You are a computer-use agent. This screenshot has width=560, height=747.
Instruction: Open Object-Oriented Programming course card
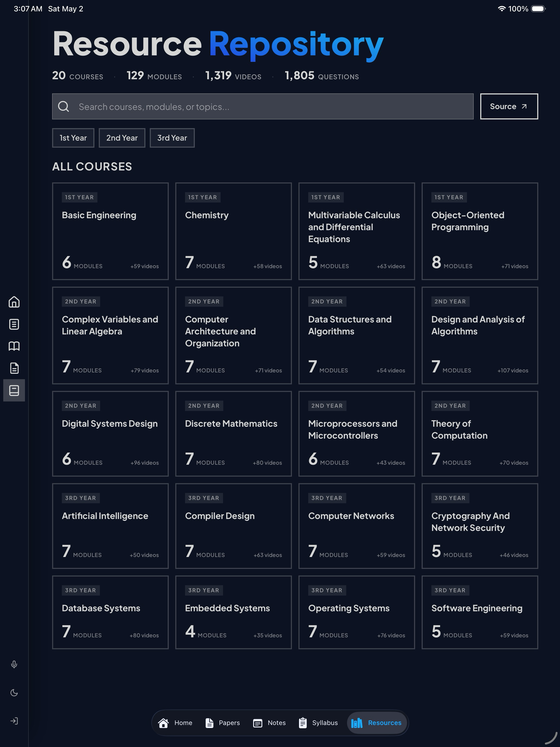point(480,231)
